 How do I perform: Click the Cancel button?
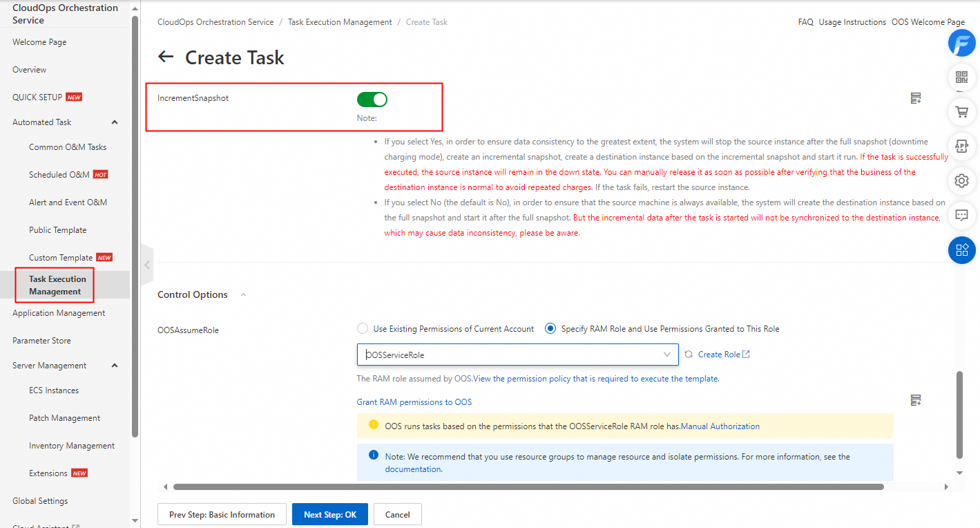pyautogui.click(x=398, y=514)
